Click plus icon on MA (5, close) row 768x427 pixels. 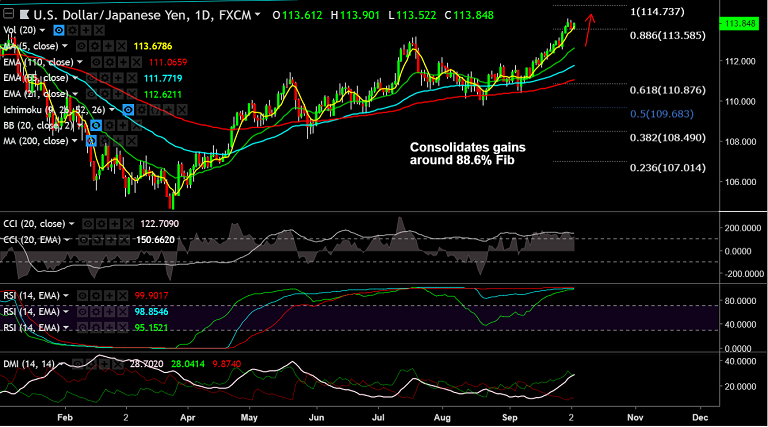click(108, 47)
